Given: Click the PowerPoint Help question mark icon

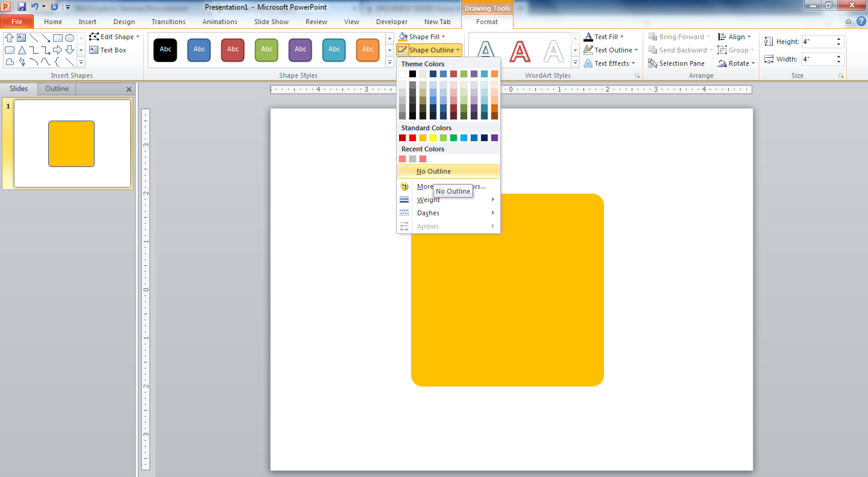Looking at the screenshot, I should click(x=861, y=21).
